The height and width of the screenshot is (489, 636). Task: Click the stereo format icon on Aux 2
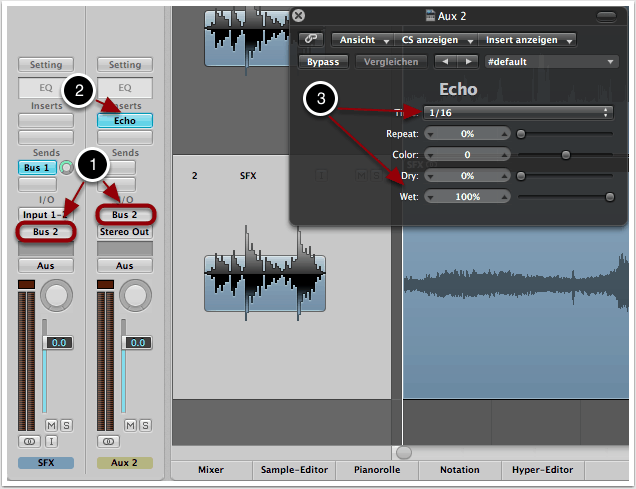point(105,441)
